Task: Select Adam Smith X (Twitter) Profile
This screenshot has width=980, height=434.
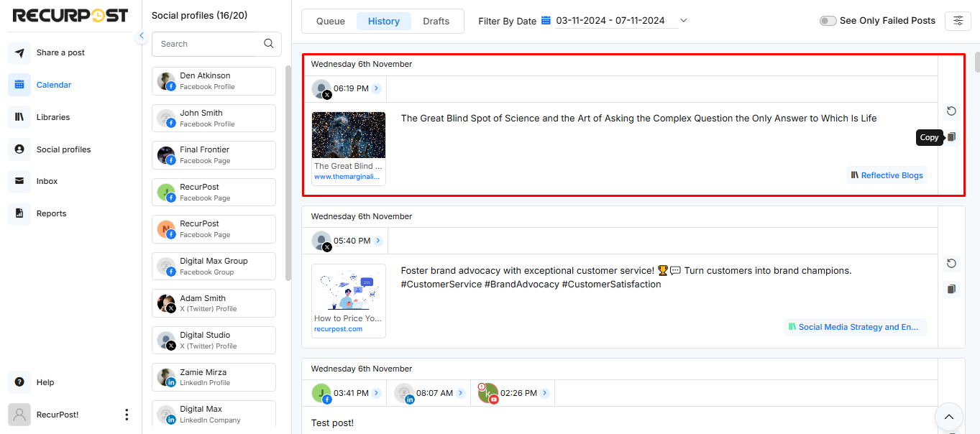Action: click(214, 303)
